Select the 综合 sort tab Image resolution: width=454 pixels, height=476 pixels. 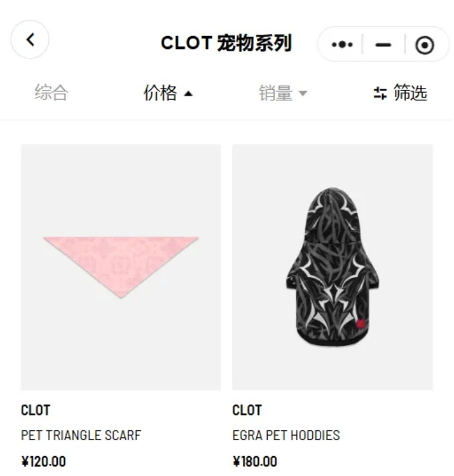(x=51, y=93)
